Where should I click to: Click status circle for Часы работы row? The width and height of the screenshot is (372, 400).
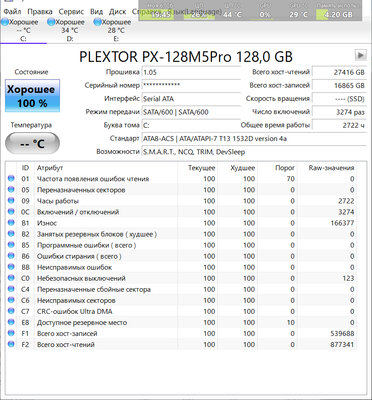click(x=11, y=201)
